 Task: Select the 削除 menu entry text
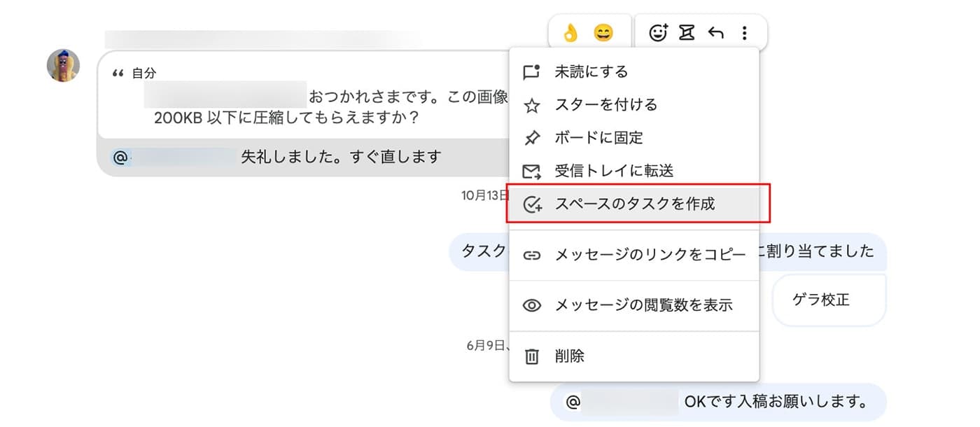[x=569, y=356]
